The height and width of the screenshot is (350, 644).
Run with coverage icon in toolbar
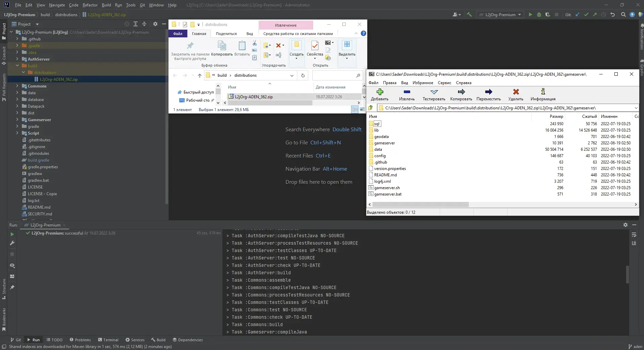point(548,14)
